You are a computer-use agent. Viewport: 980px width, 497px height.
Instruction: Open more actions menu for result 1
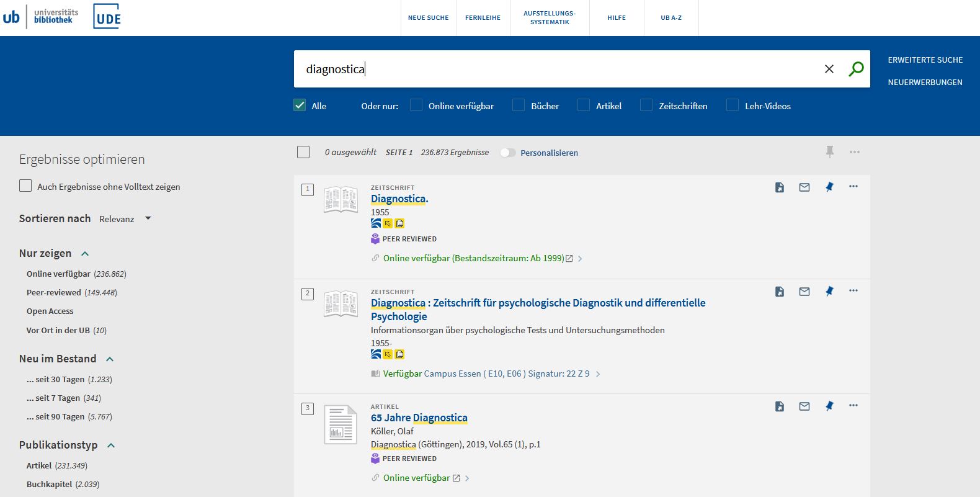coord(853,187)
